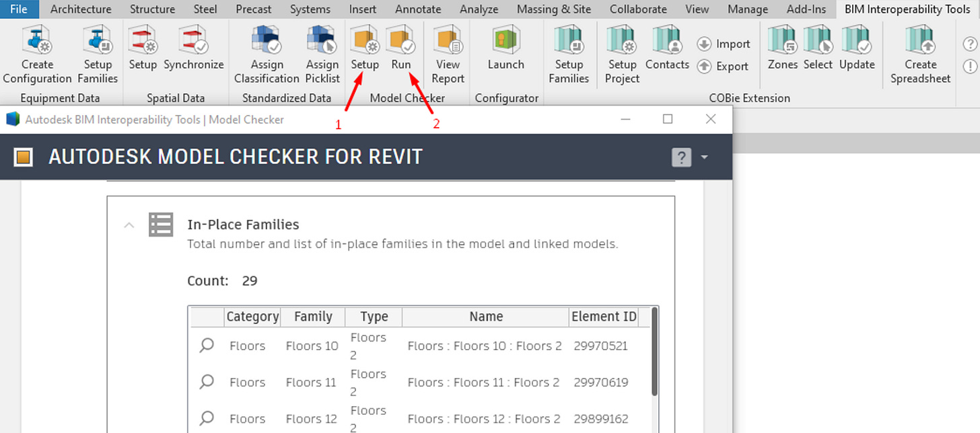
Task: Click name Floors : Floors 12 : Floors 2
Action: click(484, 419)
